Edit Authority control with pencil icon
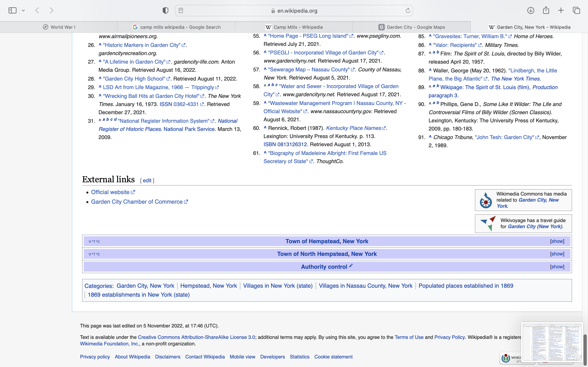 click(351, 265)
